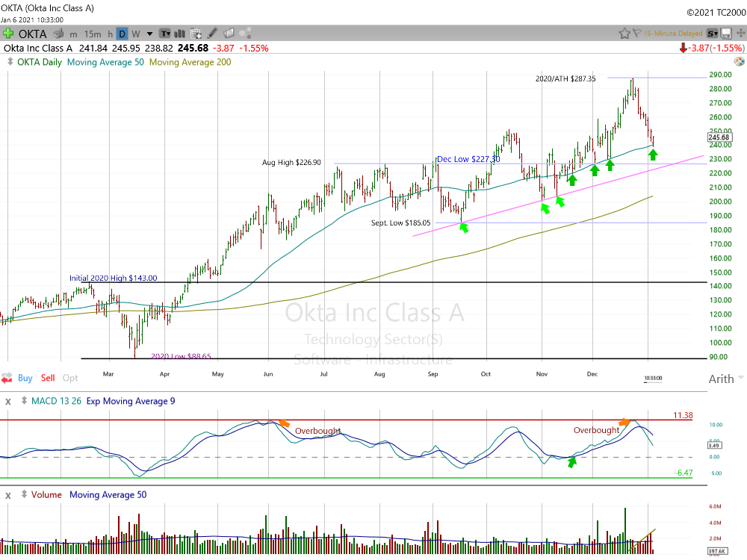The image size is (747, 560).
Task: Click the MACD 13 26 label
Action: (56, 401)
